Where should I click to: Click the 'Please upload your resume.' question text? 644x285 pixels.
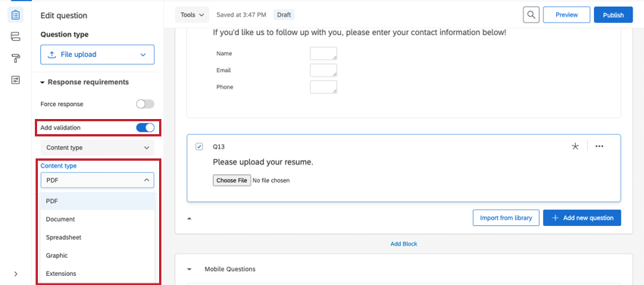click(x=263, y=162)
